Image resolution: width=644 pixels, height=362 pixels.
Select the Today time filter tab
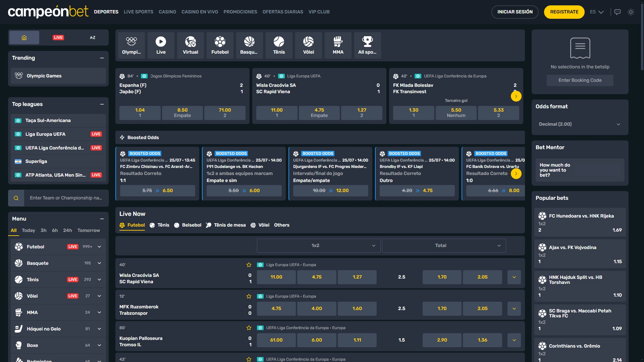click(x=29, y=231)
